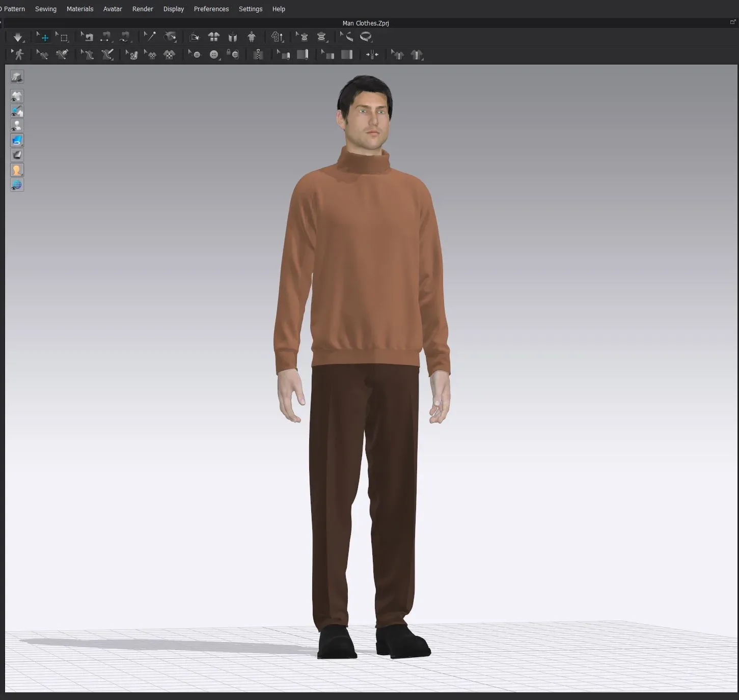Click the gray textured surface icon
Image resolution: width=739 pixels, height=700 pixels.
17,155
